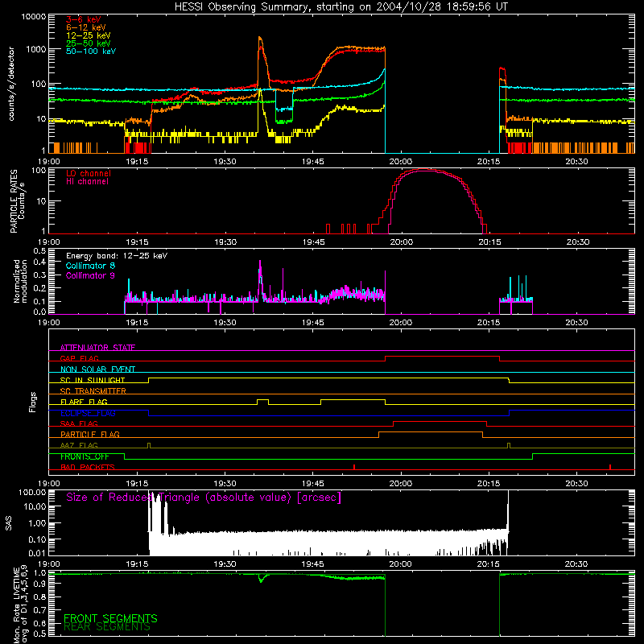644x644 pixels.
Task: Click the BAD PACKETS tick near 20:35
Action: [610, 467]
